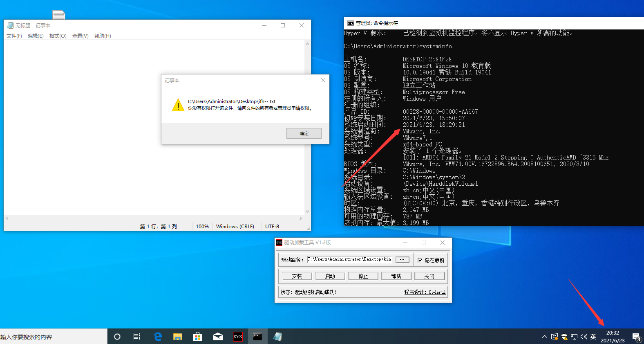Click the hostname DESKTOP-25K1F2K text

(427, 59)
